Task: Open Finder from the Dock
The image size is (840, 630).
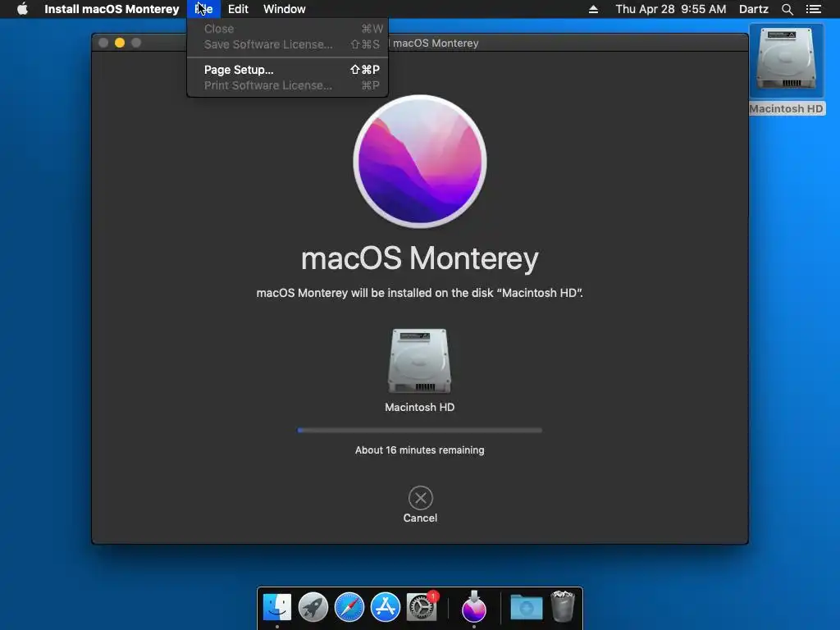Action: click(x=277, y=607)
